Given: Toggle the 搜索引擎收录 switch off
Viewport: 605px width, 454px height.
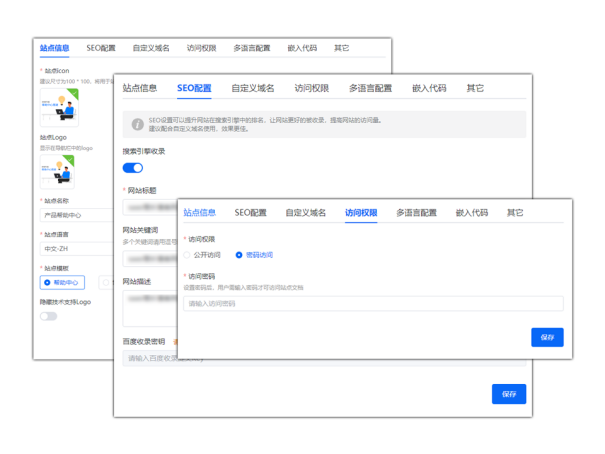Looking at the screenshot, I should click(133, 168).
